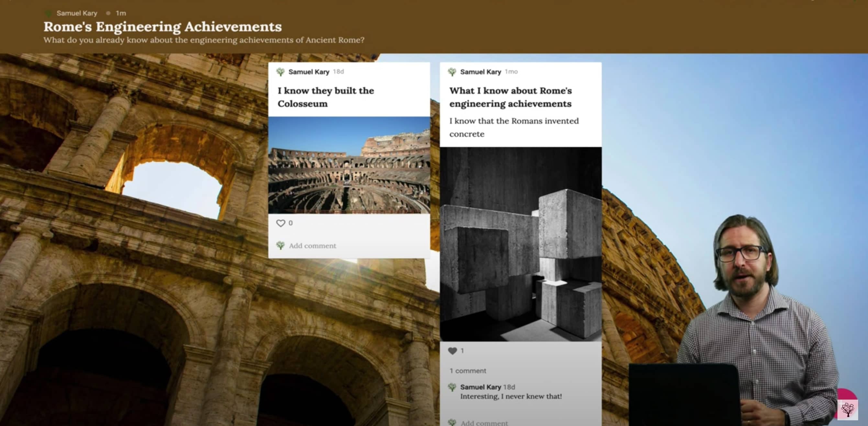Screen dimensions: 868x426
Task: Open author name on the 1mo post
Action: 481,72
